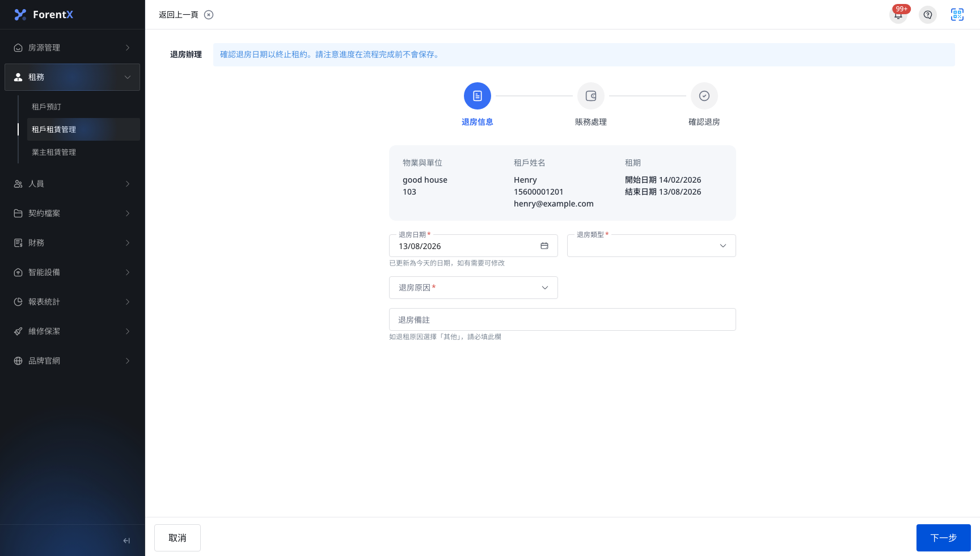Click the 退房信息 step icon
Screen dimensions: 980x556
coord(478,96)
